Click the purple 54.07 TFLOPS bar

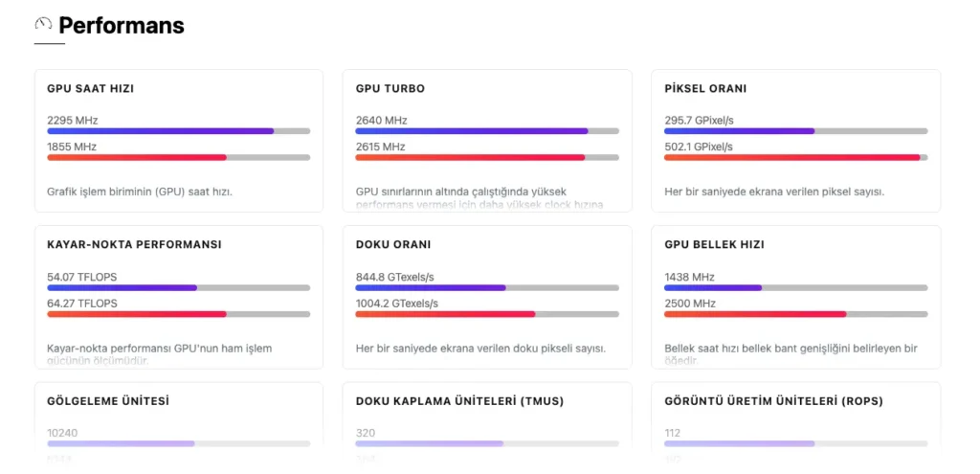pos(122,287)
